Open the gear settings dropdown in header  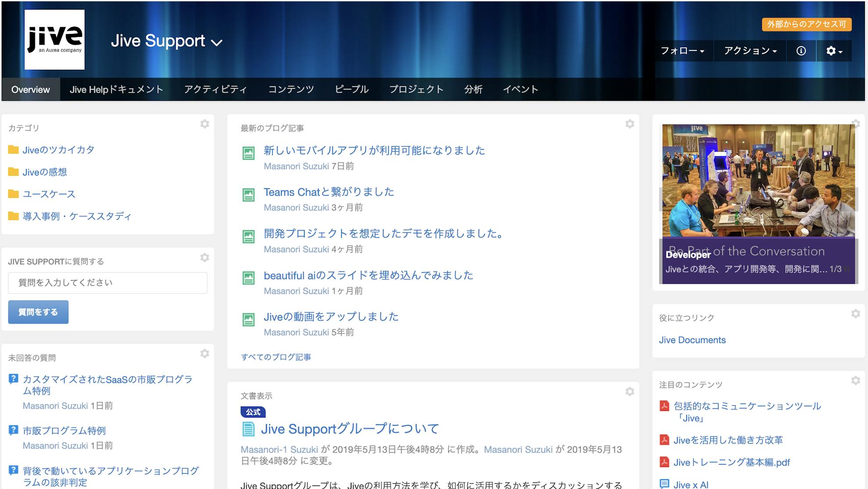[834, 51]
